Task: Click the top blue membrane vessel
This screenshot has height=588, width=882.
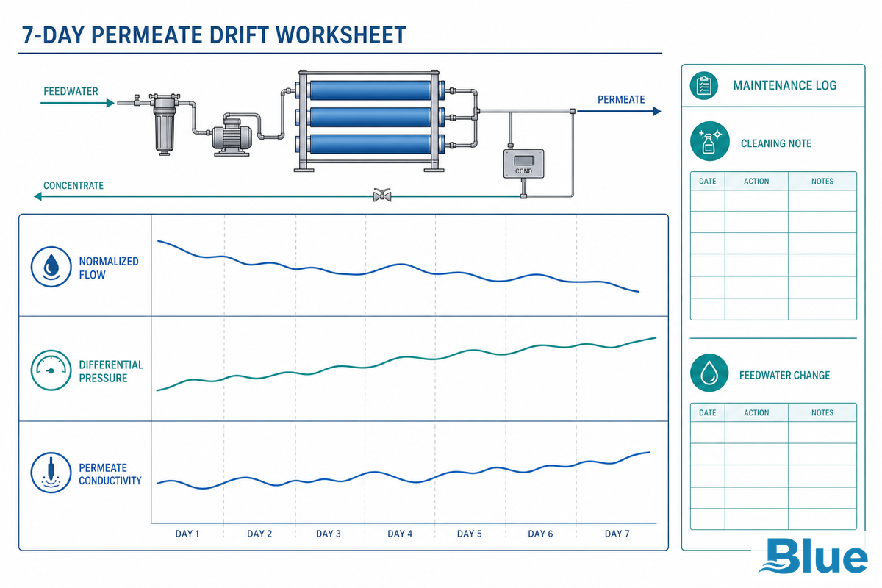Action: [370, 90]
